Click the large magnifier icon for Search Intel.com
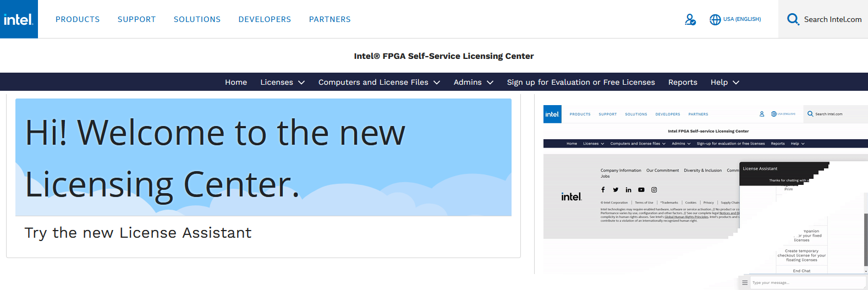868x290 pixels. click(x=793, y=19)
